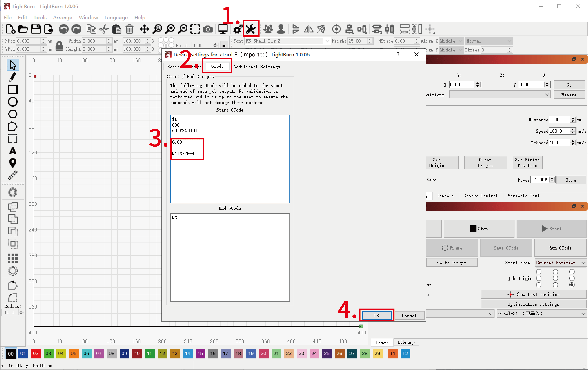Click OK in Device settings dialog

click(376, 316)
